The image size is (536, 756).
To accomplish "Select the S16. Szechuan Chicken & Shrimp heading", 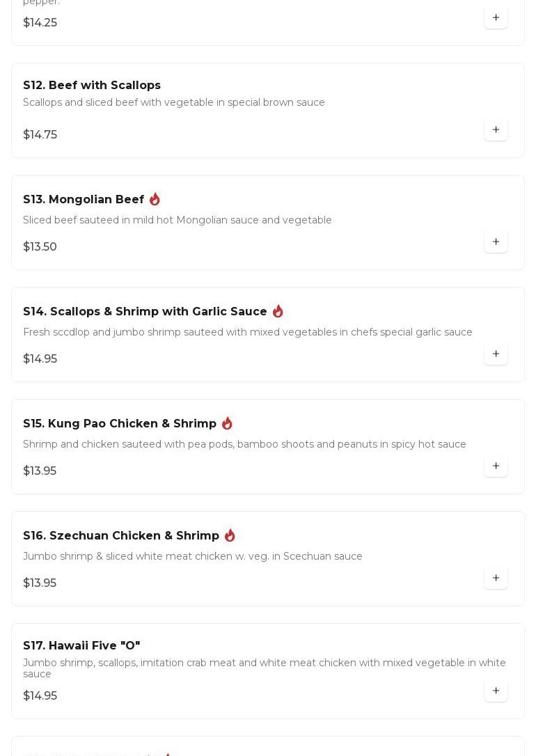I will (x=121, y=536).
